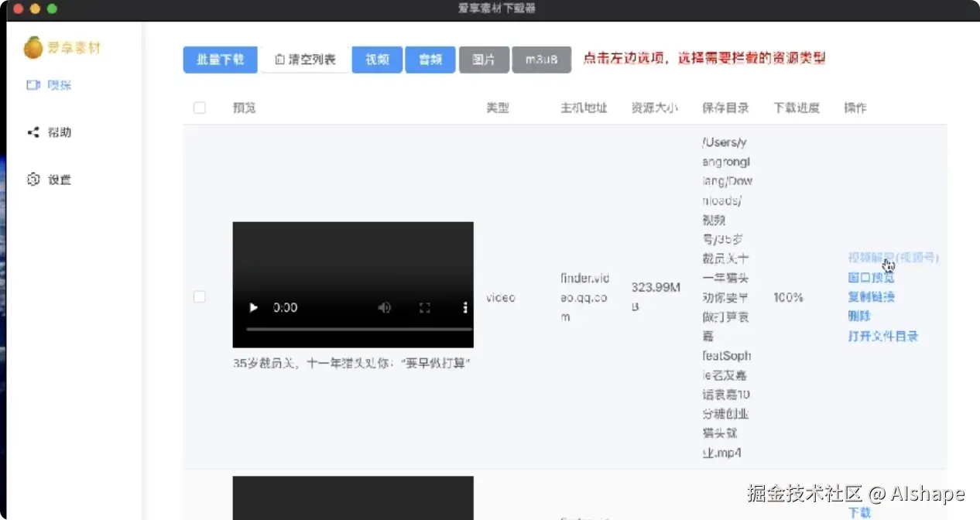Click the 清空列表 button
980x520 pixels.
pyautogui.click(x=305, y=60)
